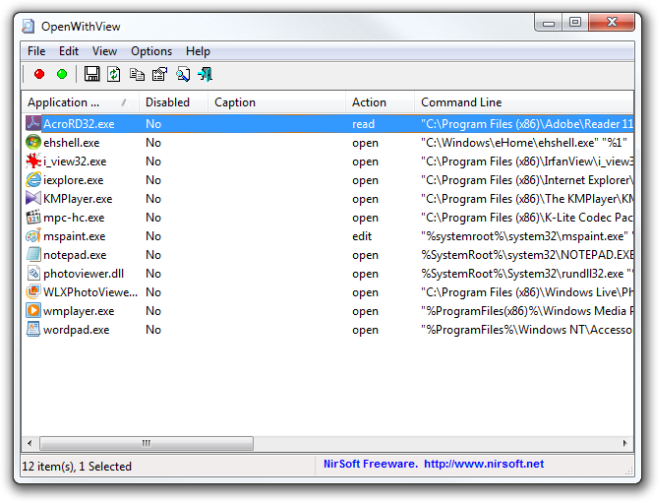Select the KMPlayer.exe row name
660x503 pixels.
77,199
